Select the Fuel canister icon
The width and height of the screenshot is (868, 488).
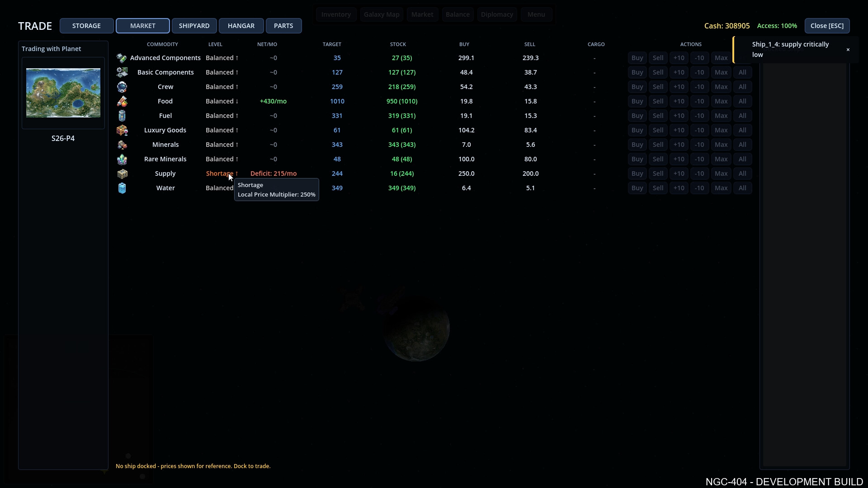[122, 116]
